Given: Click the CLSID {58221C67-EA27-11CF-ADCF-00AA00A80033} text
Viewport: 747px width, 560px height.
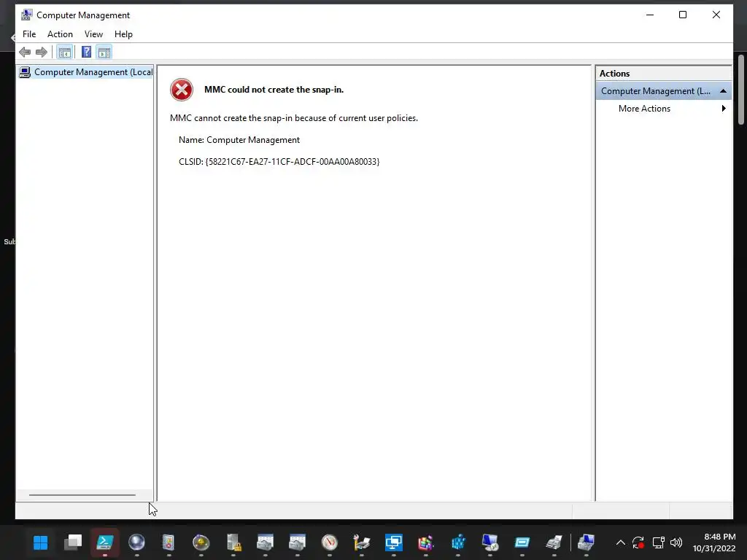Looking at the screenshot, I should tap(279, 162).
